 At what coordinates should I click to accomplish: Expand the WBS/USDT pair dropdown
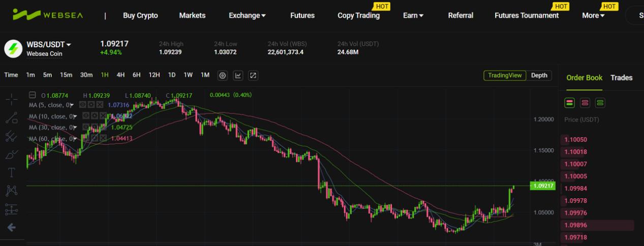click(69, 45)
